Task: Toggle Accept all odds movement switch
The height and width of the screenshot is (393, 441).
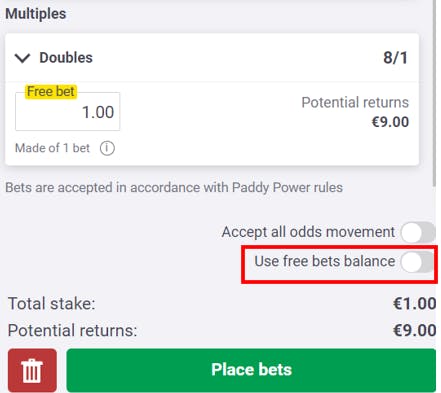Action: click(x=418, y=232)
